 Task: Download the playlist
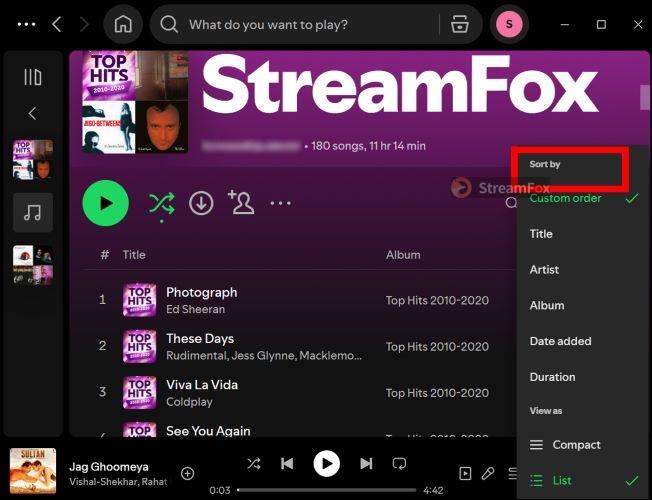coord(201,203)
